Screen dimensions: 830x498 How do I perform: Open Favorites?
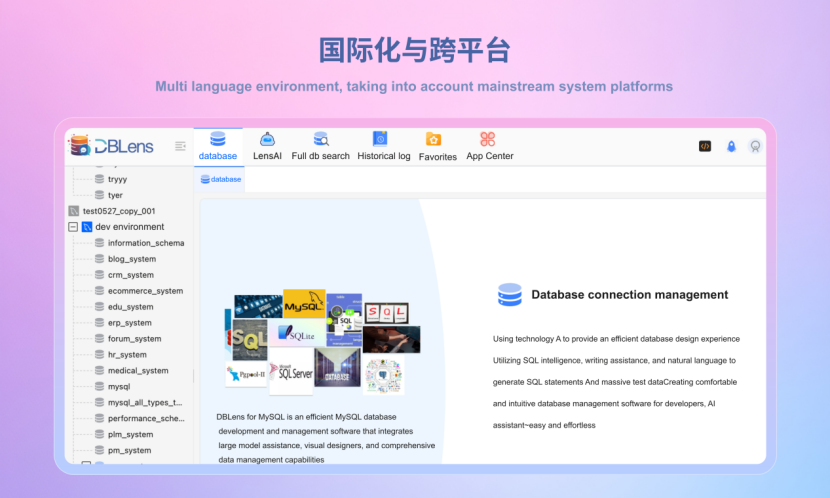click(437, 147)
